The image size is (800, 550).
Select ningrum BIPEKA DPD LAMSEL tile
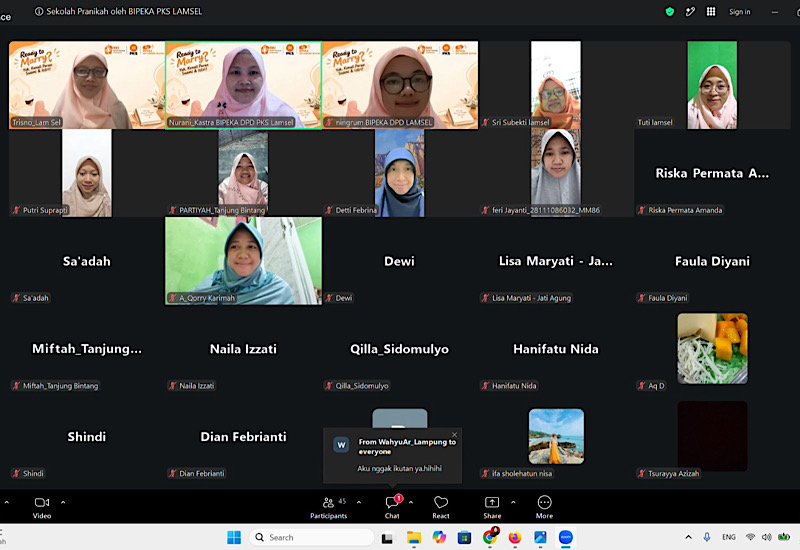pos(400,85)
